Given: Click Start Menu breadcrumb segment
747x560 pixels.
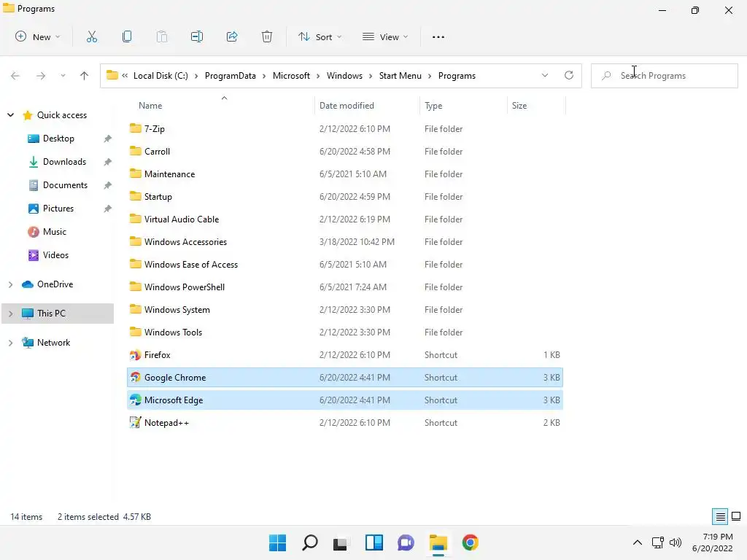Looking at the screenshot, I should pos(400,76).
